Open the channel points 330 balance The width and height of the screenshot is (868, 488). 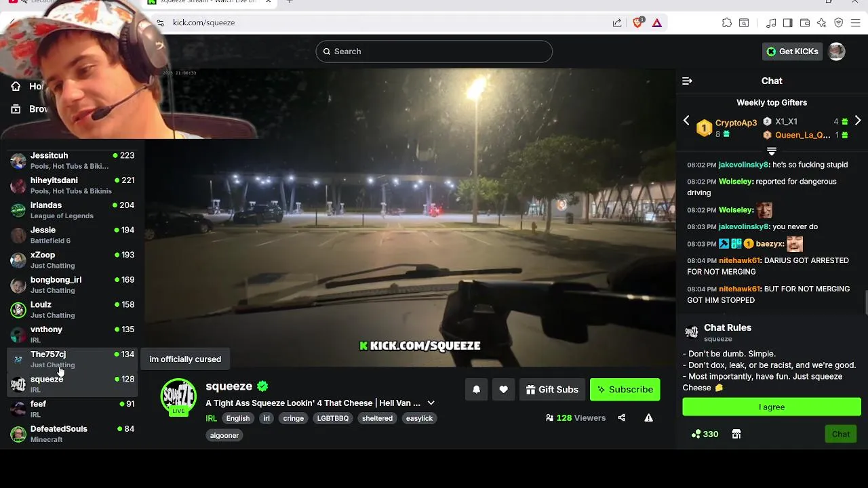(x=705, y=434)
